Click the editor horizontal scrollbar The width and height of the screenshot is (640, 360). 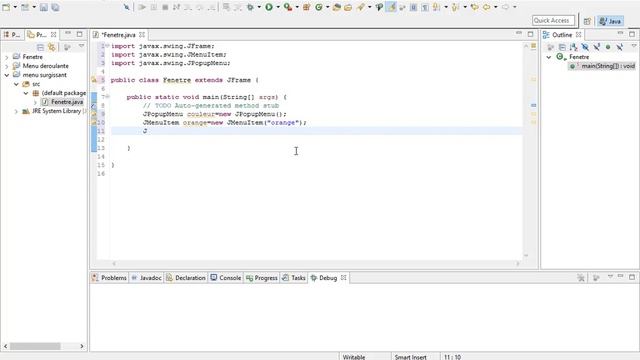[x=316, y=264]
